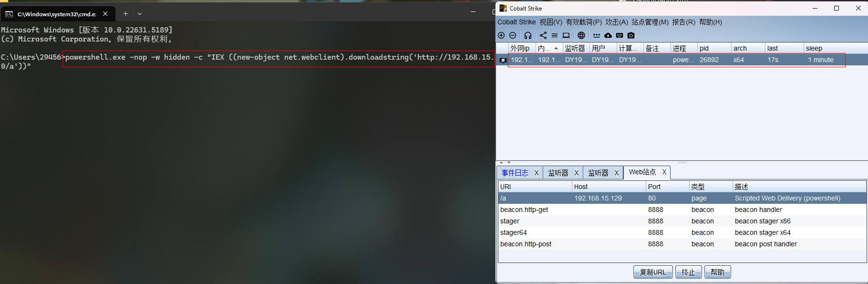Open the 有效载荷(P) menu

pyautogui.click(x=584, y=22)
